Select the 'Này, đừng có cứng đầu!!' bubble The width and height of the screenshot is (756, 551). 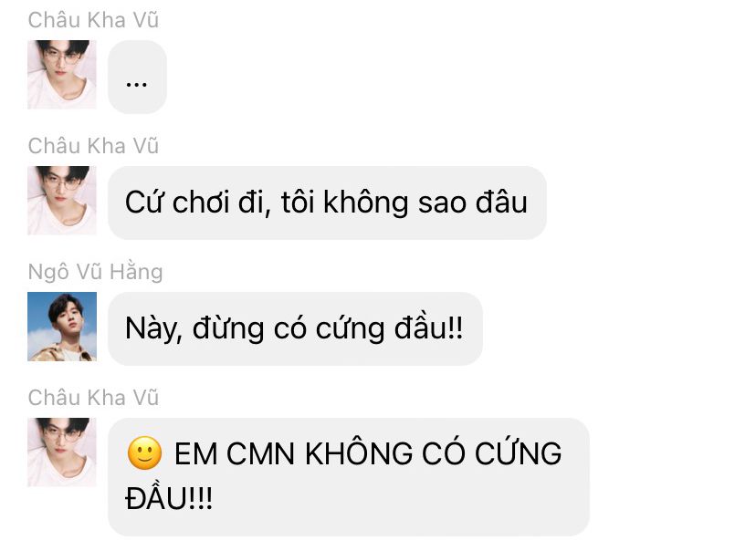[x=295, y=329]
